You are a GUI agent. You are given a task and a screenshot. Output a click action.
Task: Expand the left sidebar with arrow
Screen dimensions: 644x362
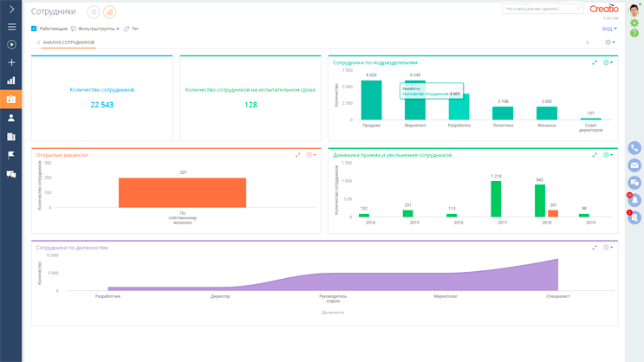[11, 9]
